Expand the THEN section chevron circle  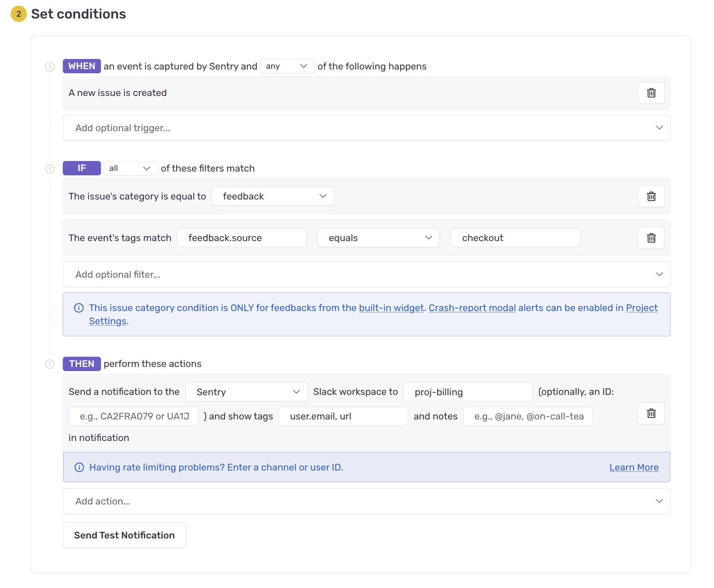50,364
